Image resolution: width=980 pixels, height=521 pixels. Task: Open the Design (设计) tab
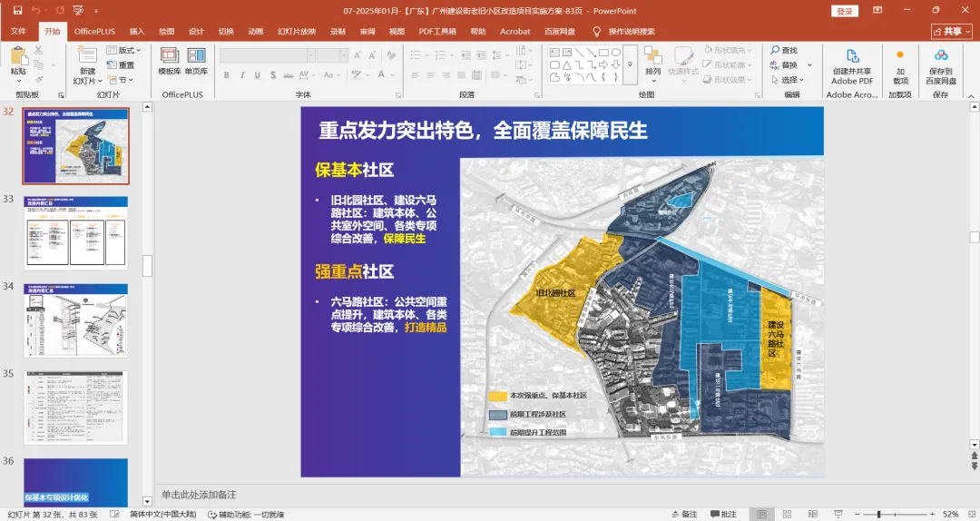(x=196, y=31)
